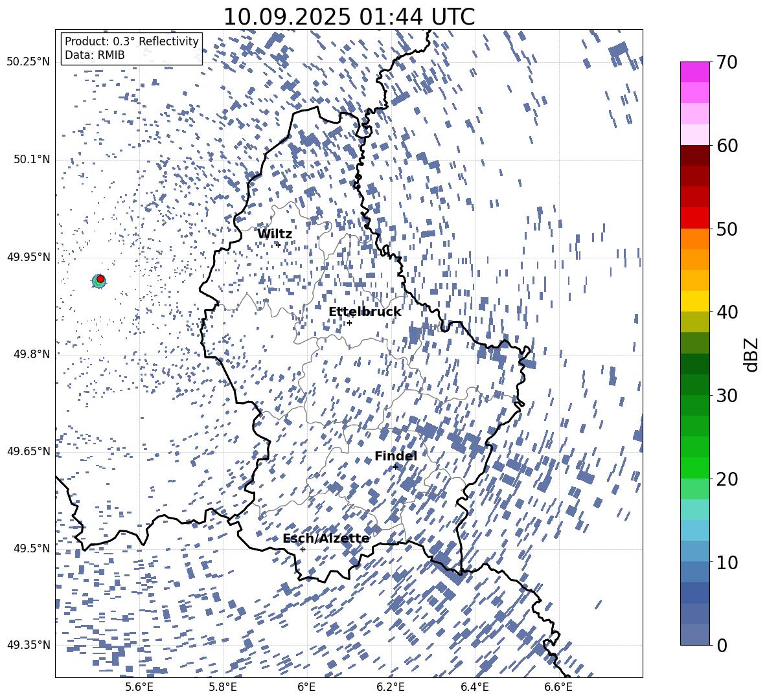The height and width of the screenshot is (700, 767).
Task: Click the 70 colorbar tick label
Action: (727, 62)
